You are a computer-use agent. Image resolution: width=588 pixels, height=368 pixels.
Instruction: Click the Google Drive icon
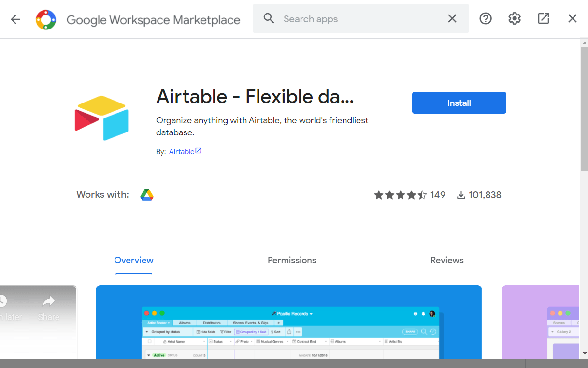[x=147, y=195]
